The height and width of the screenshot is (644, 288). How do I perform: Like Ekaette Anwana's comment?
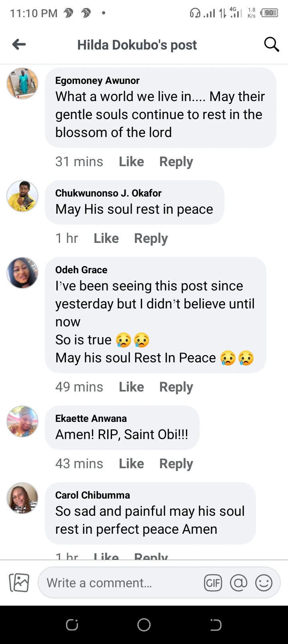click(131, 463)
